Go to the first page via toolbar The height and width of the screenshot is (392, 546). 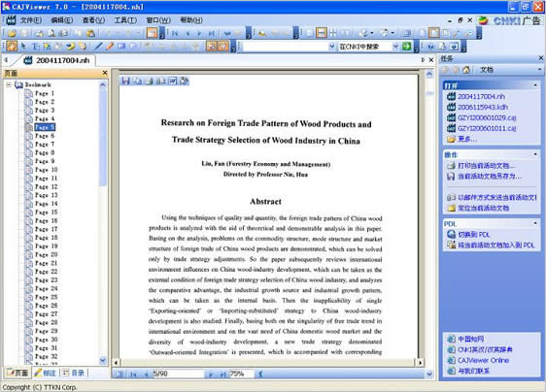click(x=175, y=33)
